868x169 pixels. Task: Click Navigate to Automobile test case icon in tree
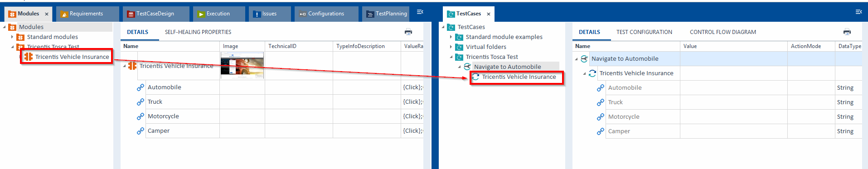click(x=467, y=67)
